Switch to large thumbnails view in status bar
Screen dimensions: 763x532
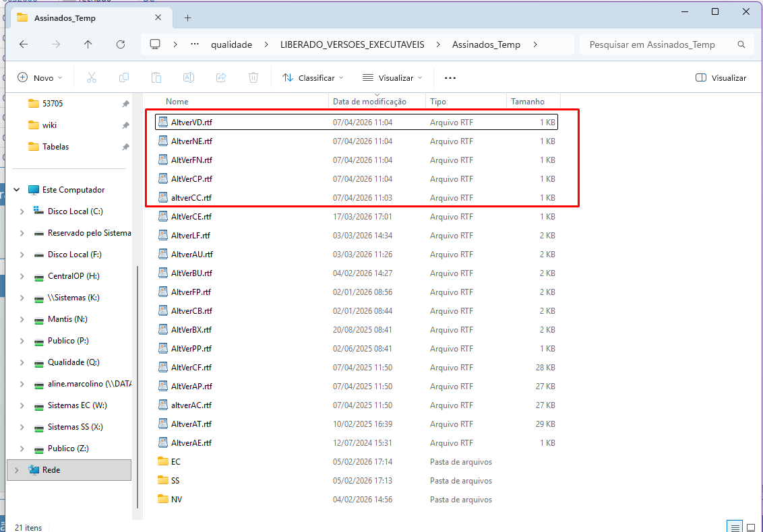point(751,527)
